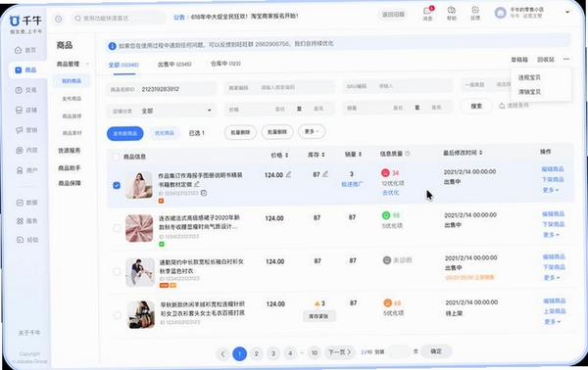Click the three-dot more icon near 回收站
588x370 pixels.
click(566, 59)
